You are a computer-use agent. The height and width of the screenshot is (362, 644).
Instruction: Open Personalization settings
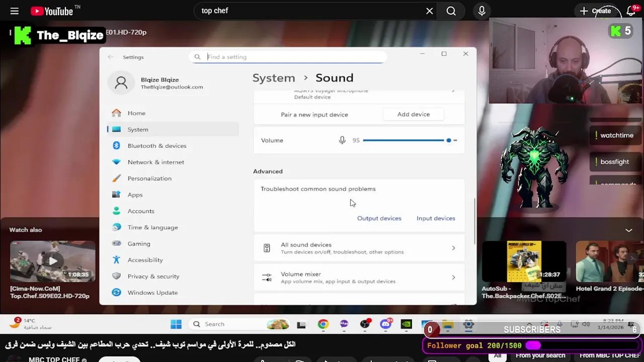(x=173, y=178)
